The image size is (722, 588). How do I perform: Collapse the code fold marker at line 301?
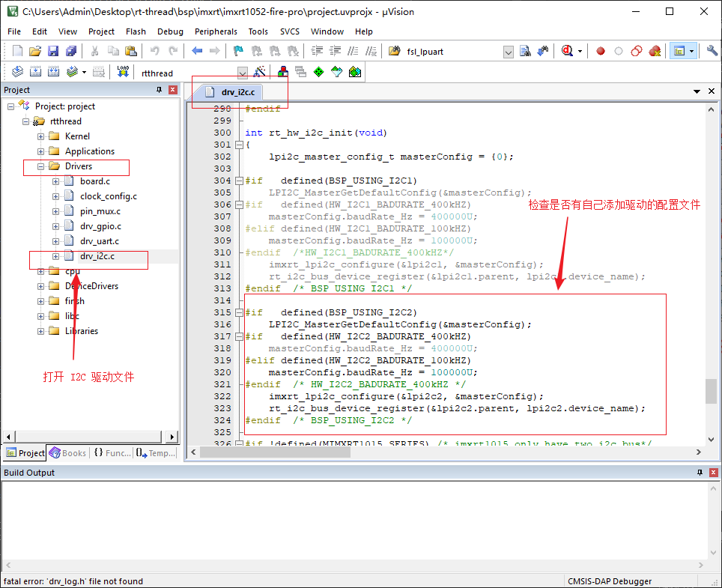coord(239,145)
